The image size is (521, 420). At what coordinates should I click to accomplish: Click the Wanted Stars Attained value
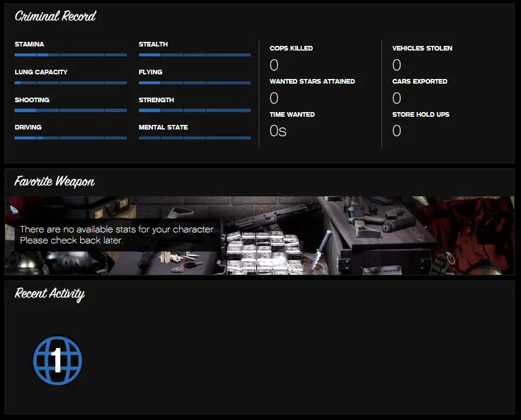tap(274, 98)
